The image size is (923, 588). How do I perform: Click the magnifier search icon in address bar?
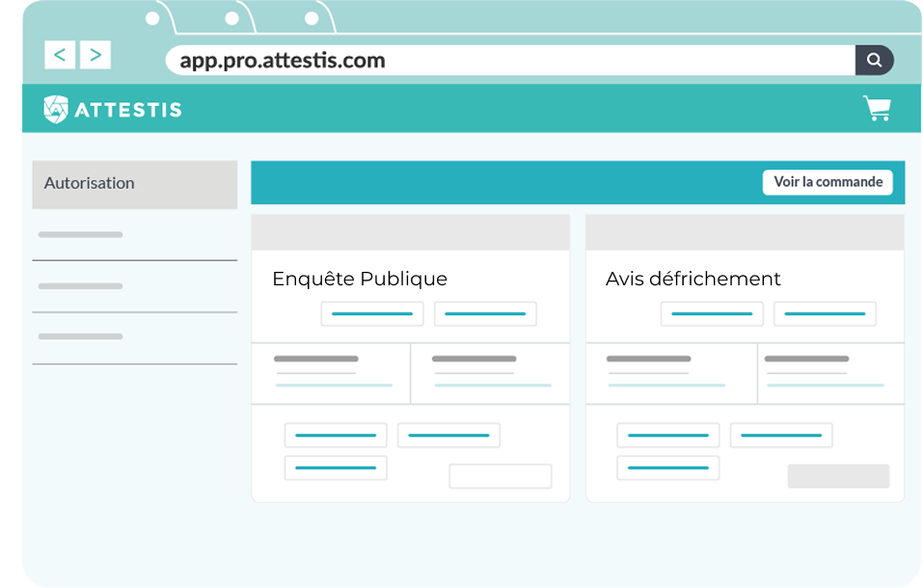click(x=874, y=60)
